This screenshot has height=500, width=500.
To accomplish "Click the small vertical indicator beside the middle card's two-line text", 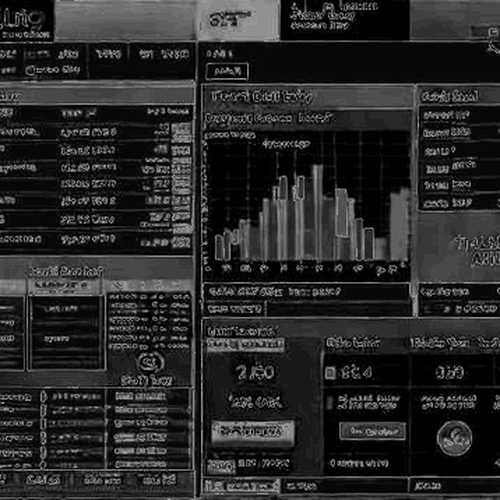I will (x=330, y=403).
